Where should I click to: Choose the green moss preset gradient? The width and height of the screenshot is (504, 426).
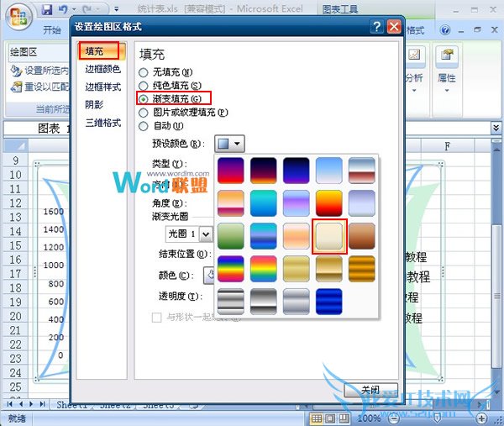231,236
